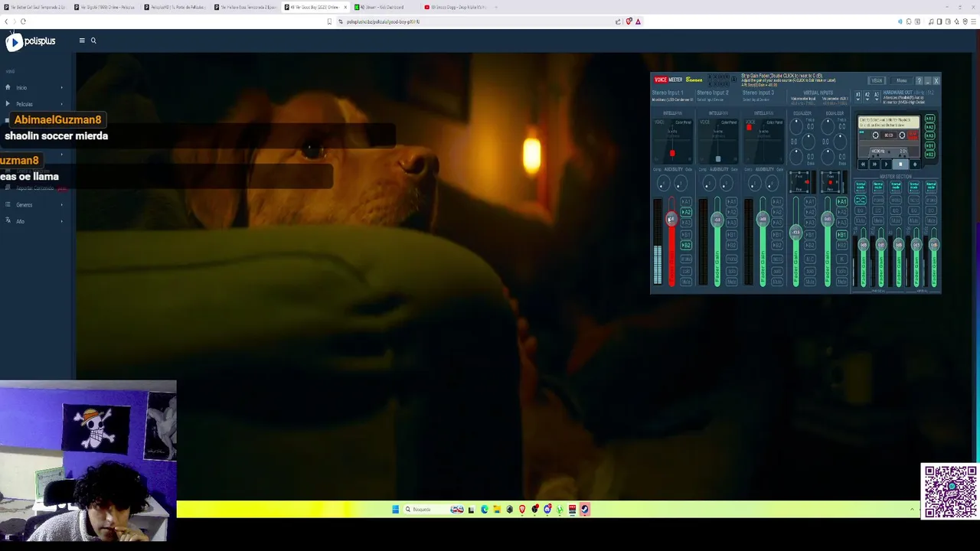Toggle B1 routing on Voicemeeter AUX strip
Image resolution: width=980 pixels, height=551 pixels.
842,235
